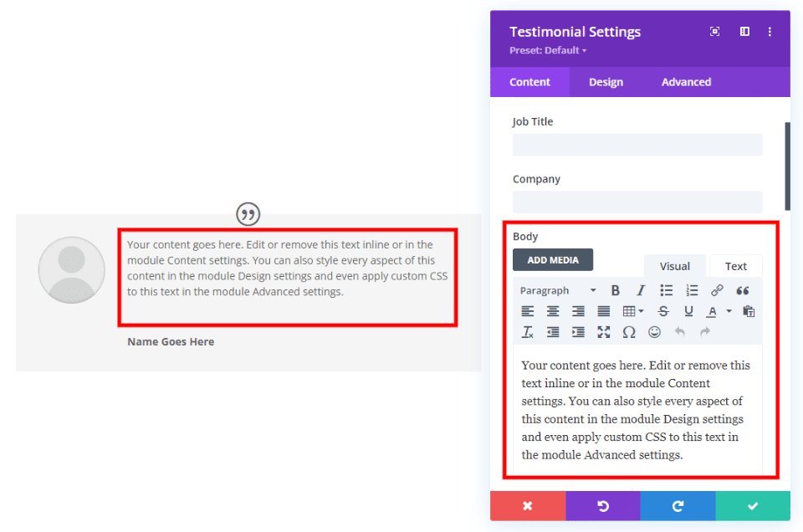Insert an emoticon into the body

(654, 330)
